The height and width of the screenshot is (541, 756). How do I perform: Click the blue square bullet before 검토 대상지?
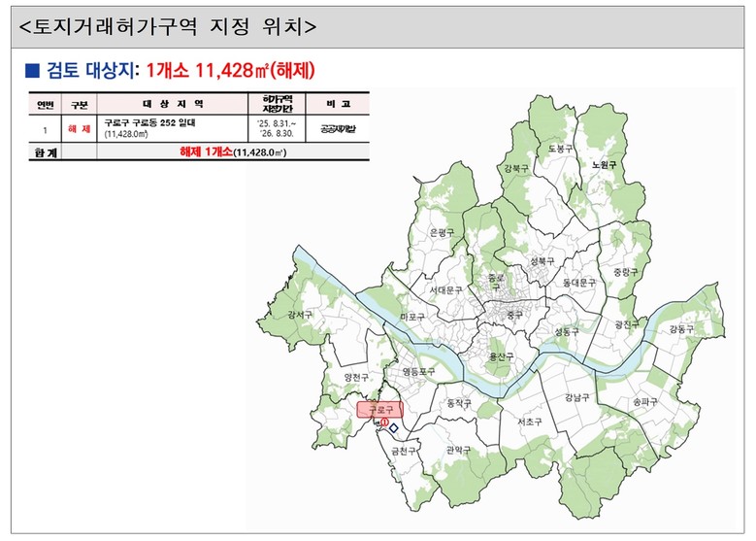[30, 70]
